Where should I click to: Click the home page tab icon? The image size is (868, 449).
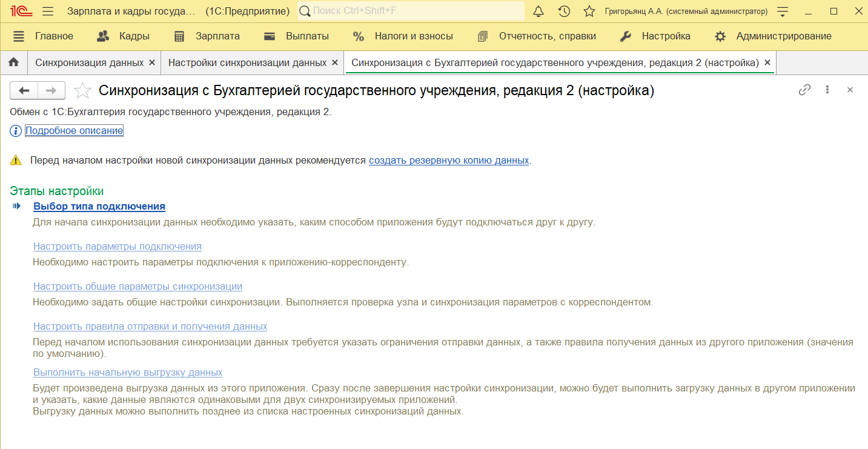point(13,62)
